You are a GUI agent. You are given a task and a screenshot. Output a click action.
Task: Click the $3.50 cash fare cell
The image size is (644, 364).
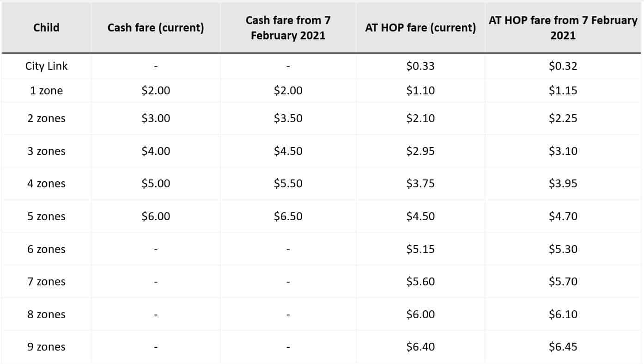(288, 118)
